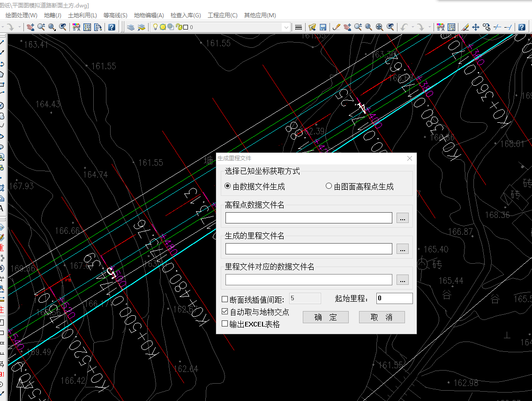Click the trim tool icon

pyautogui.click(x=497, y=27)
